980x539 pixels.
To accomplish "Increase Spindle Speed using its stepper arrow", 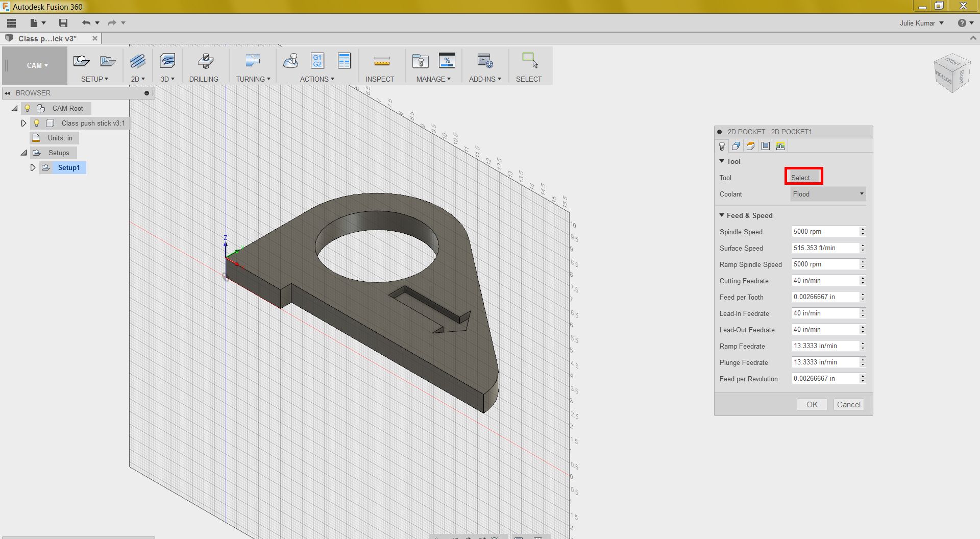I will click(862, 229).
